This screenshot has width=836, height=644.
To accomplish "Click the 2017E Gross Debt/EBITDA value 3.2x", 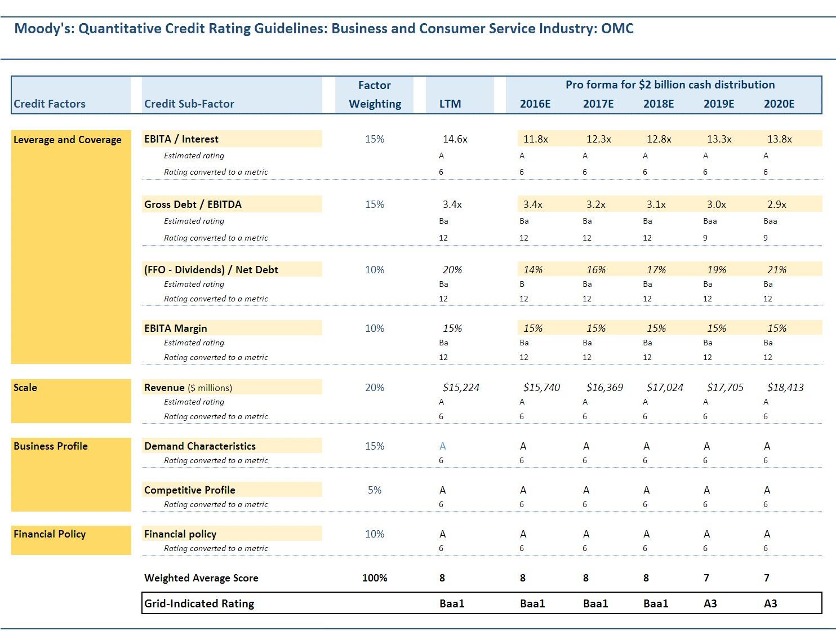I will [x=596, y=205].
